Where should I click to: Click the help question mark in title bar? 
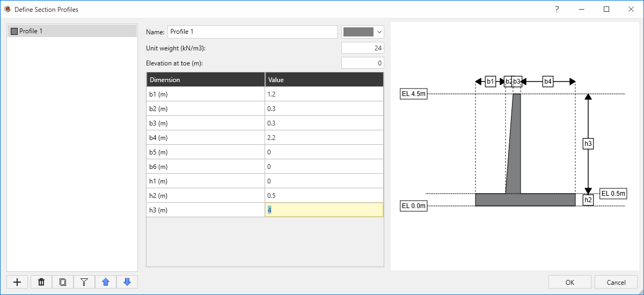coord(557,9)
